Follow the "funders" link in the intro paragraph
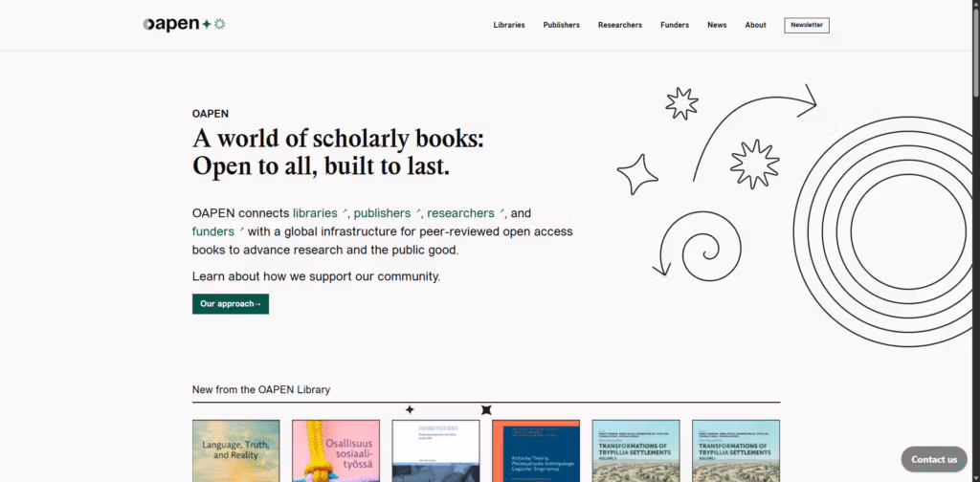Screen dimensions: 980x482 pyautogui.click(x=212, y=231)
